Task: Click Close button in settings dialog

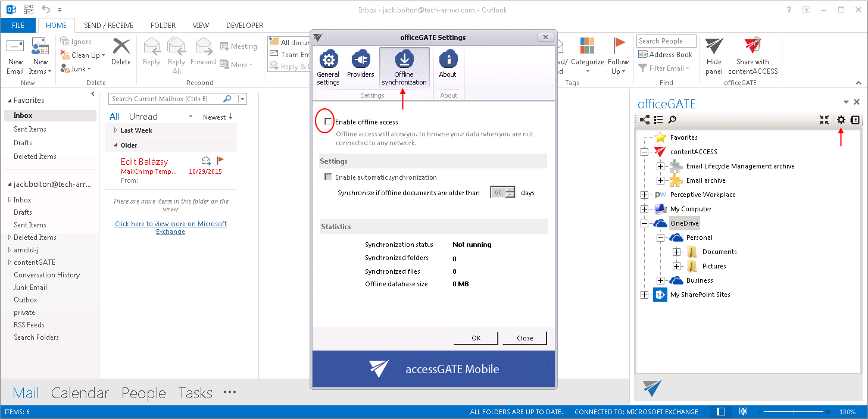Action: pyautogui.click(x=524, y=338)
